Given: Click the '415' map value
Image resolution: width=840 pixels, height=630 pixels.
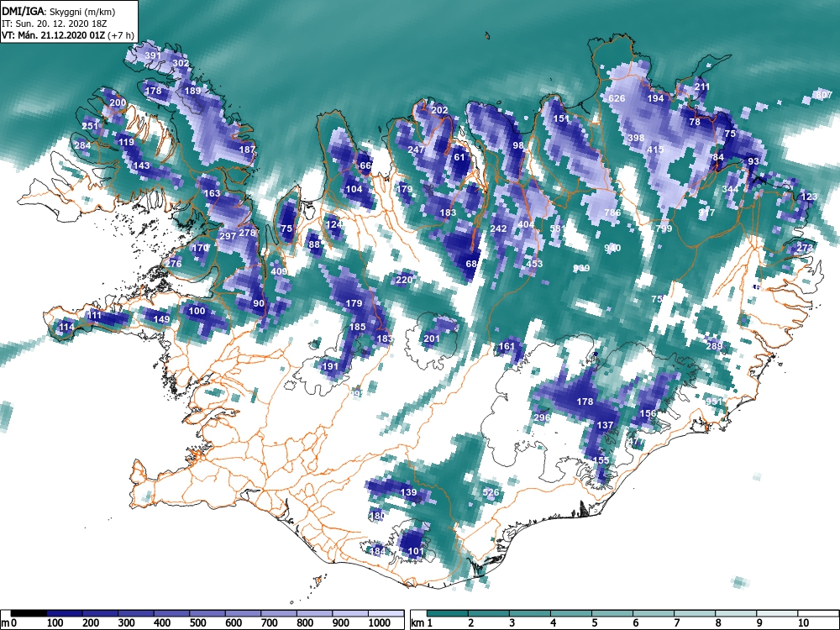Looking at the screenshot, I should click(x=655, y=150).
